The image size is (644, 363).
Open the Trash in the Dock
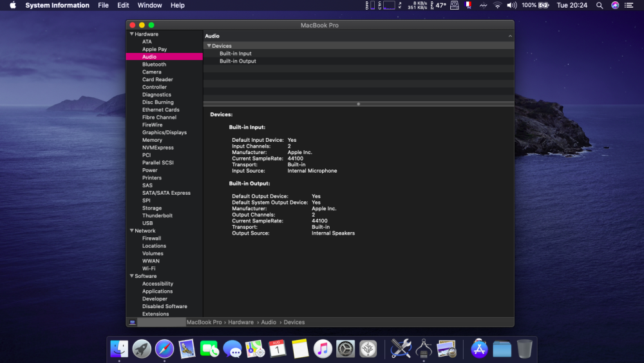[x=524, y=349]
